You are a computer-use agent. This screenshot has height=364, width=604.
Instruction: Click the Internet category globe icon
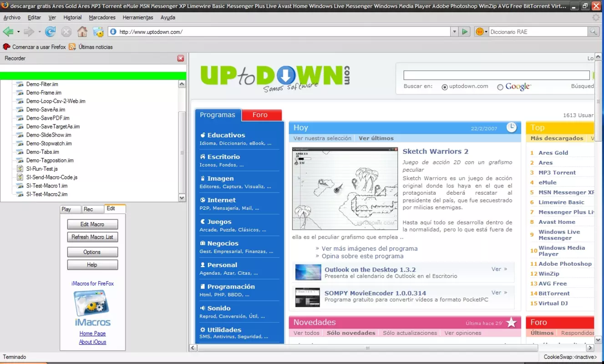[203, 200]
